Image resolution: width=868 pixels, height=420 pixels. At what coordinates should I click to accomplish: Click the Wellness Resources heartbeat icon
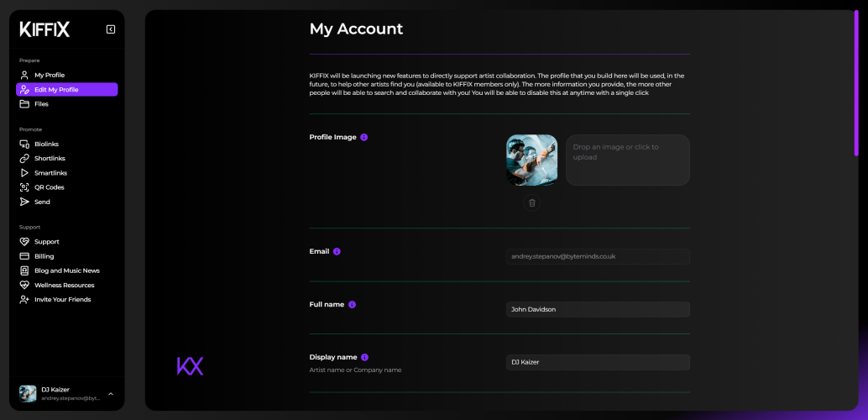tap(24, 285)
